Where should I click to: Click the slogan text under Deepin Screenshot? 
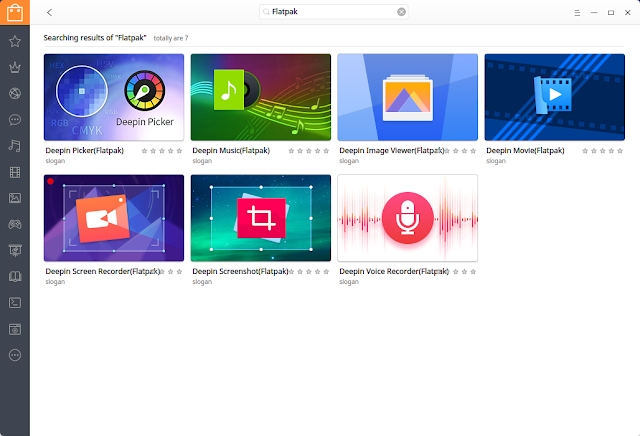[x=202, y=282]
